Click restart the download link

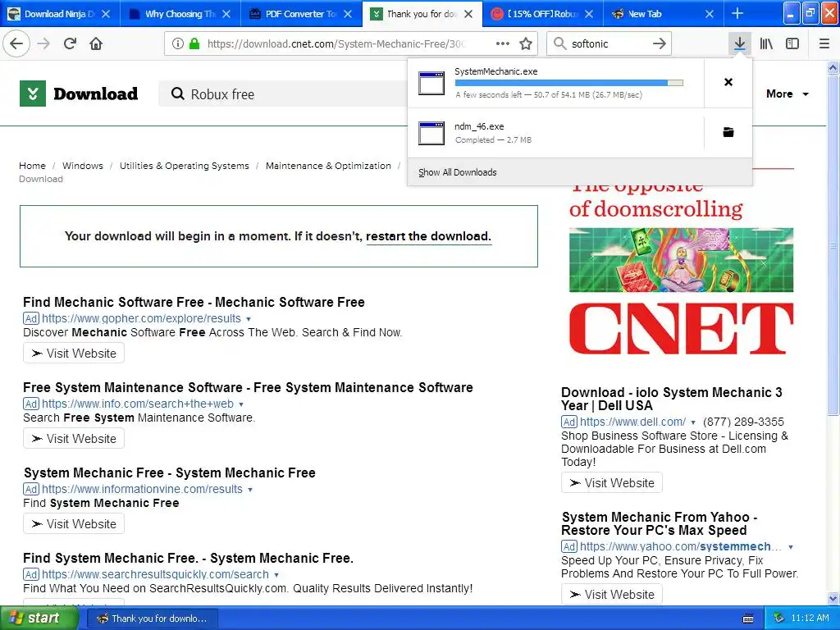coord(428,236)
